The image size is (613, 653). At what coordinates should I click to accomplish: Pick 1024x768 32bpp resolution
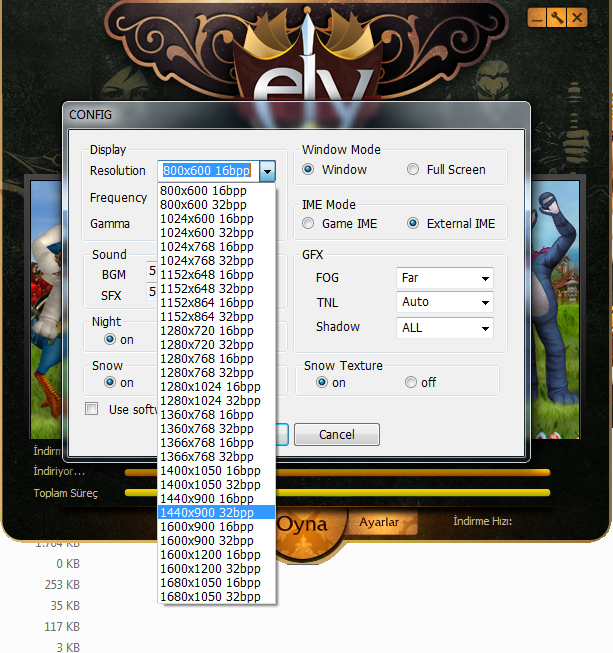pos(217,261)
